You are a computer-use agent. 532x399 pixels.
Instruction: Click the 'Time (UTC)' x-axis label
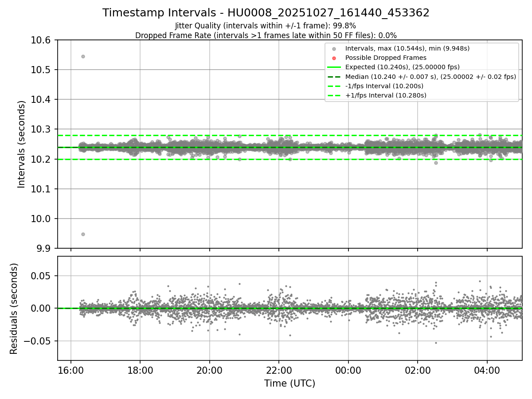289,383
